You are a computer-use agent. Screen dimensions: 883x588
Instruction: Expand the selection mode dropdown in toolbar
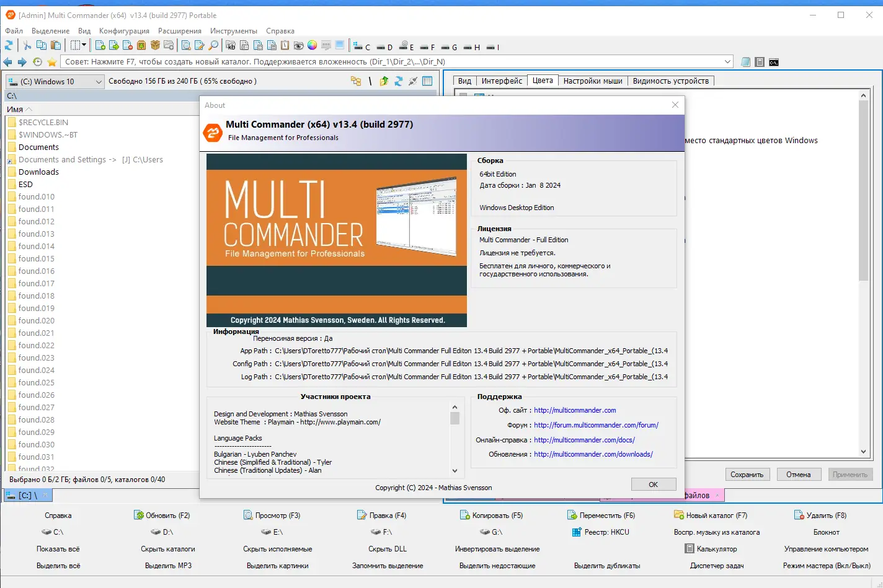point(84,45)
